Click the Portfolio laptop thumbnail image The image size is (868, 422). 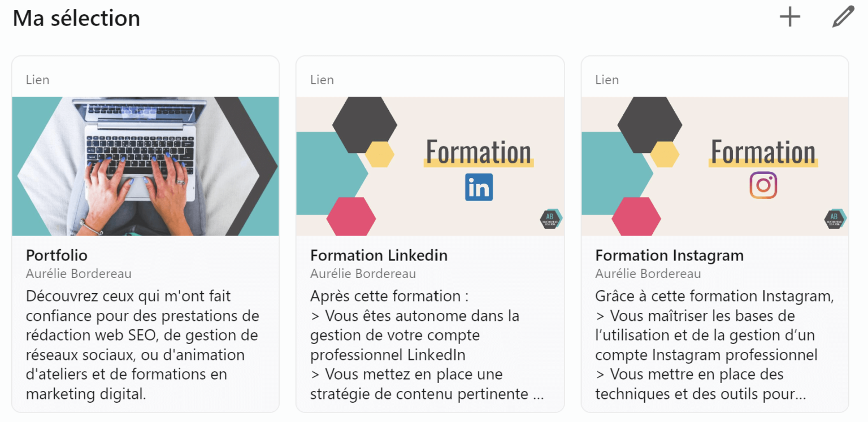(145, 165)
